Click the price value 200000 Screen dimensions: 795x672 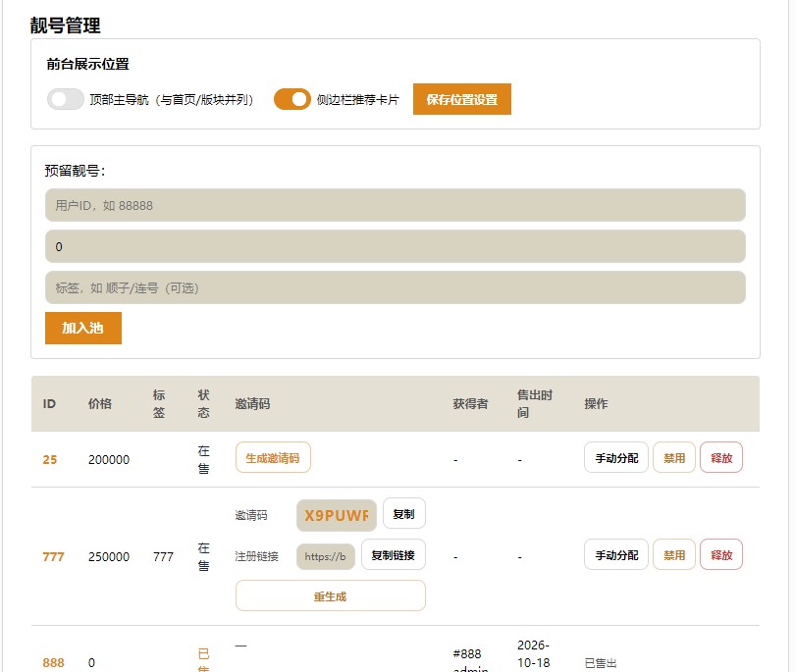(x=109, y=460)
